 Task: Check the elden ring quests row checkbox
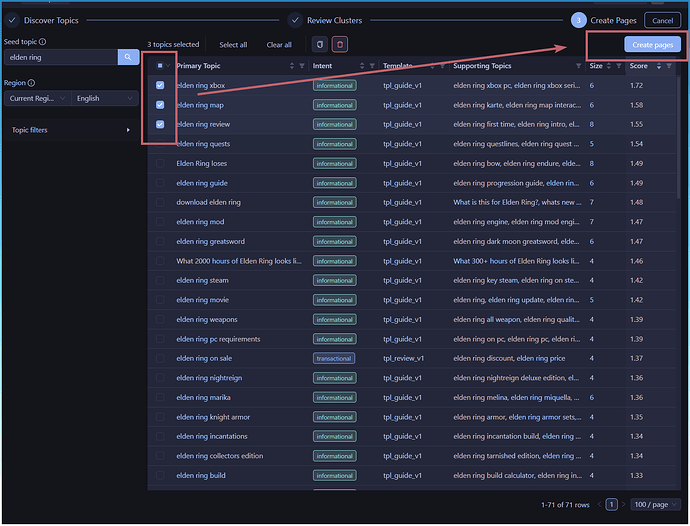coord(160,144)
